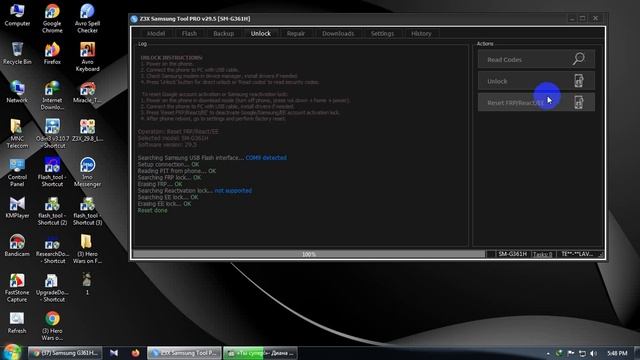Click the Show desktop strip

pos(637,353)
